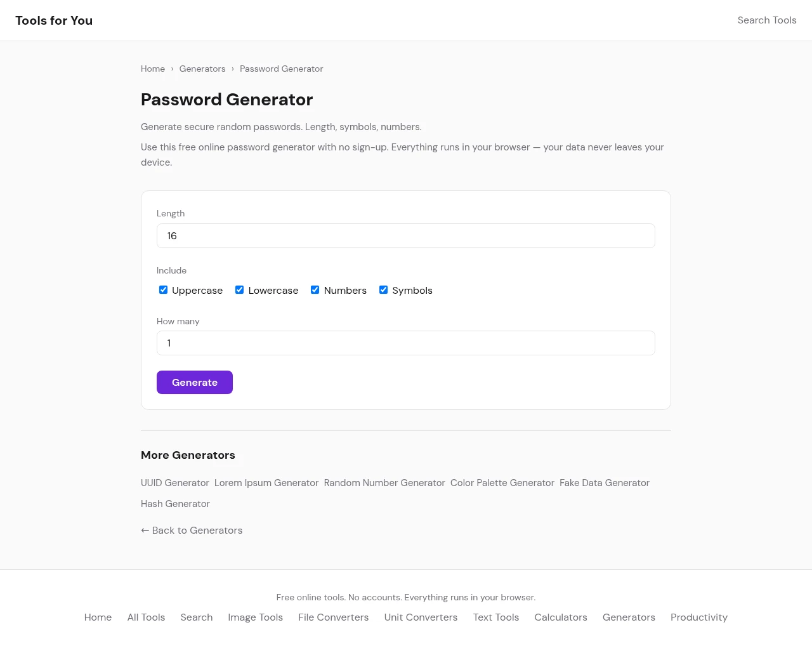Click the How many input field
The height and width of the screenshot is (646, 812).
tap(406, 343)
